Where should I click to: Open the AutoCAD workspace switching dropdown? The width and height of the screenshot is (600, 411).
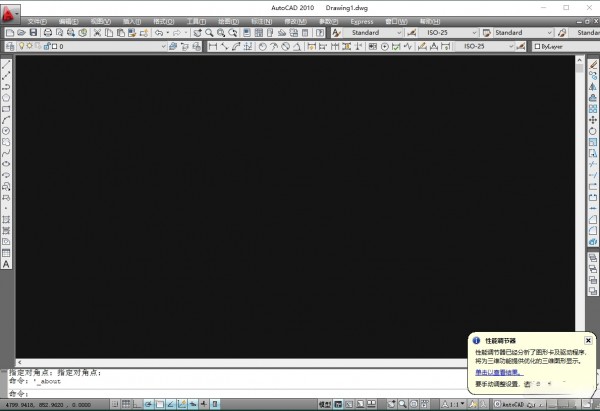[519, 404]
